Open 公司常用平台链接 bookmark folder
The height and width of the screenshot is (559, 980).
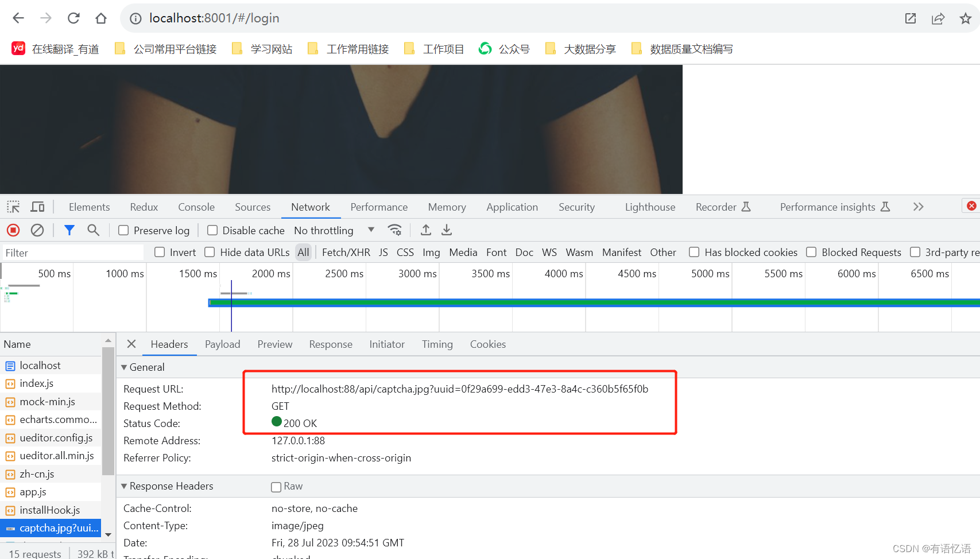tap(166, 49)
